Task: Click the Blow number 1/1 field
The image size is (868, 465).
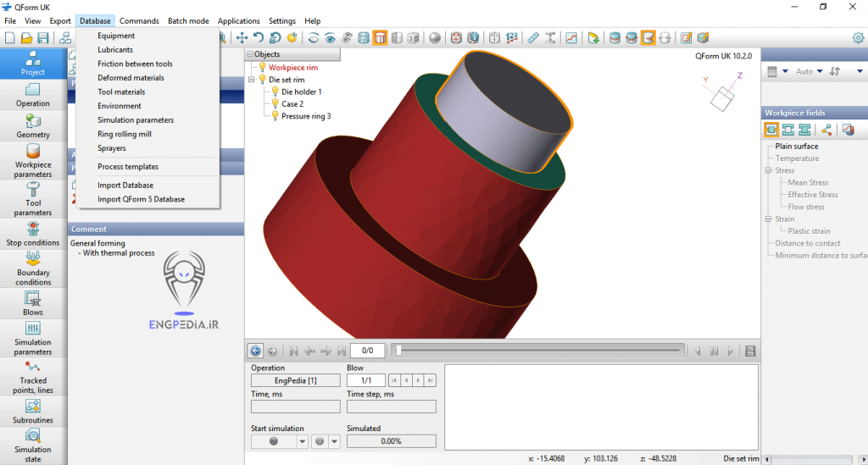Action: coord(366,381)
